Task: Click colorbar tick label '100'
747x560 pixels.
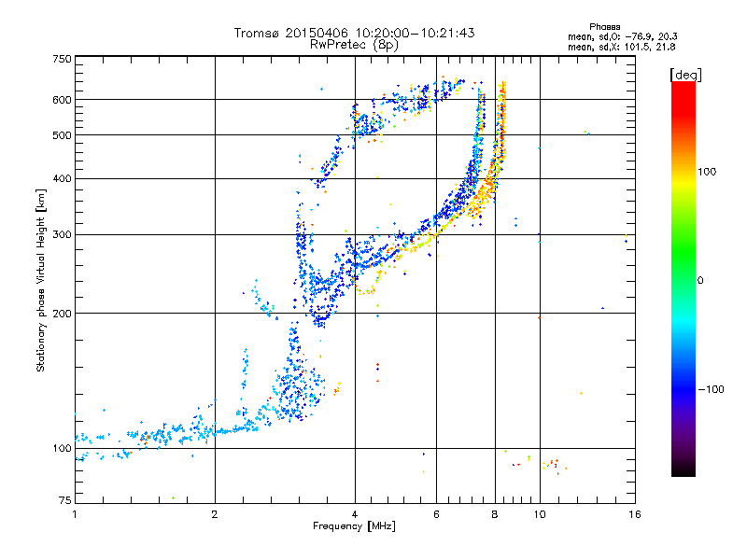Action: click(x=707, y=172)
